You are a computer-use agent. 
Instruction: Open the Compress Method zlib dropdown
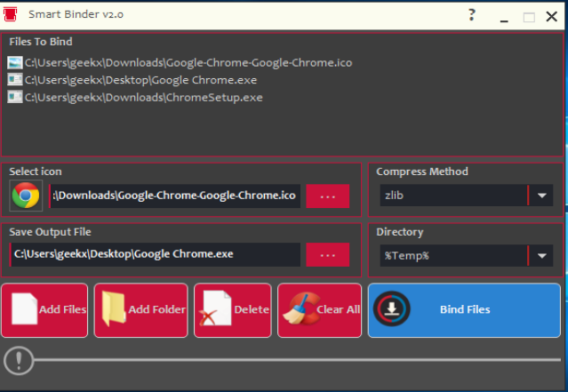pyautogui.click(x=466, y=196)
